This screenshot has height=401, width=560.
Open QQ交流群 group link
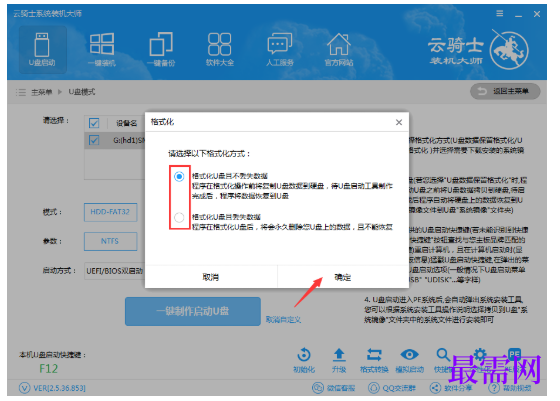click(392, 388)
